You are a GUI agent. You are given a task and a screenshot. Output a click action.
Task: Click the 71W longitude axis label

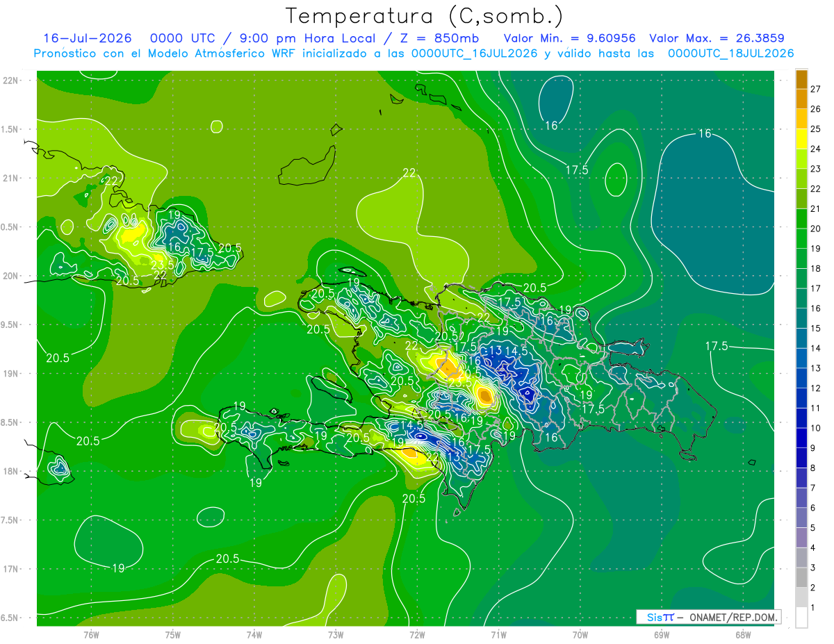498,635
